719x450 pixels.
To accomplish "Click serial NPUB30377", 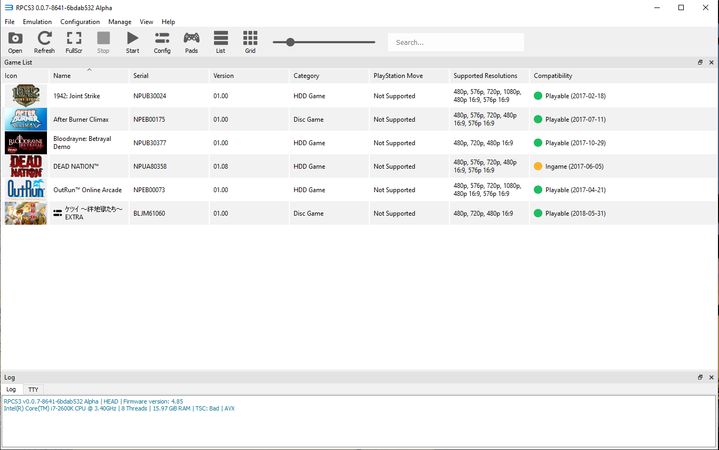I will [150, 143].
